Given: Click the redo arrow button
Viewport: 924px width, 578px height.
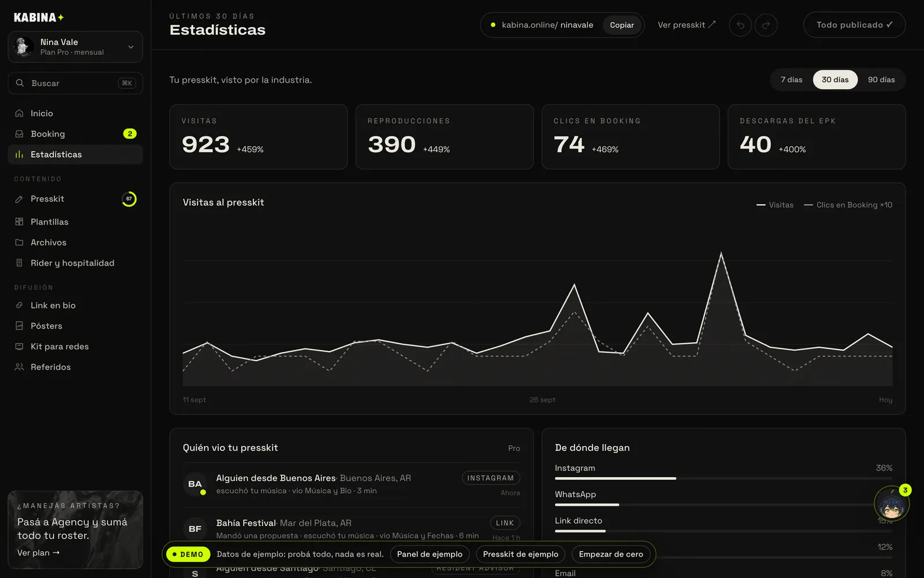Looking at the screenshot, I should 766,25.
